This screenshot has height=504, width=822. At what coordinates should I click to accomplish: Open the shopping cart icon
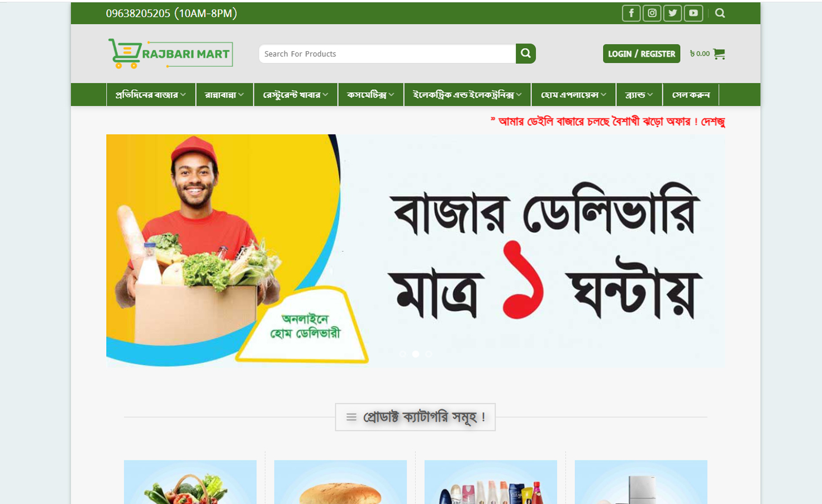pos(719,54)
